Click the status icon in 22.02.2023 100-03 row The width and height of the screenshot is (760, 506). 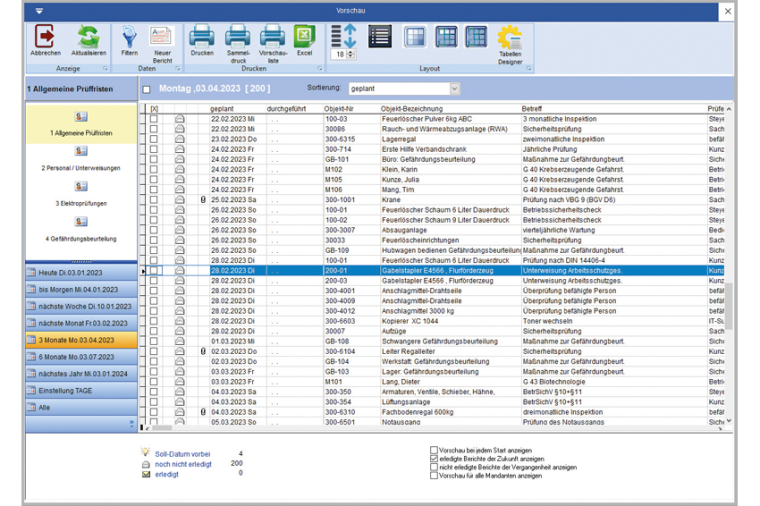[180, 119]
